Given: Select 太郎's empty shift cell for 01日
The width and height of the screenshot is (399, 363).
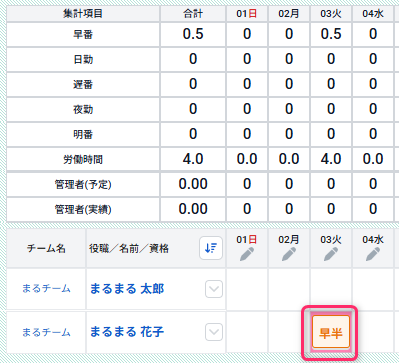Looking at the screenshot, I should pyautogui.click(x=247, y=289).
